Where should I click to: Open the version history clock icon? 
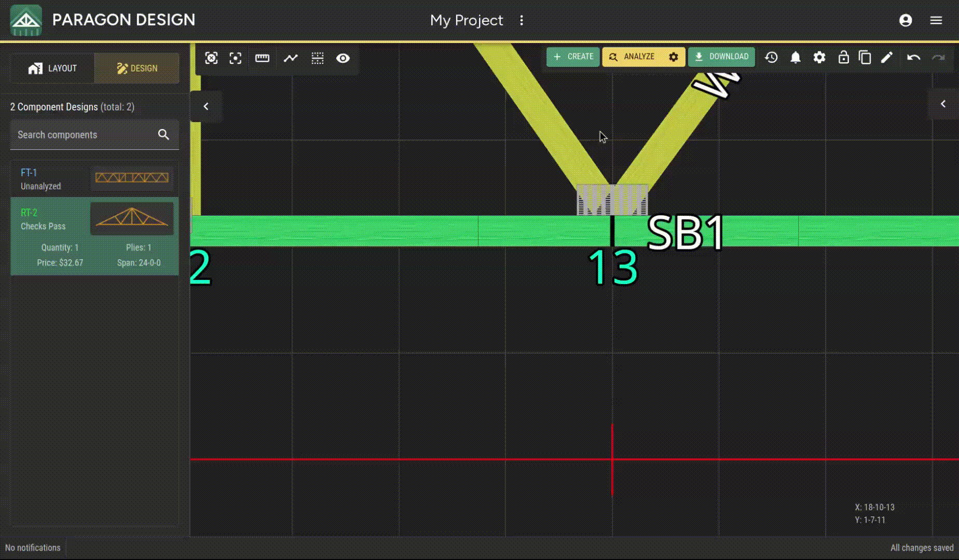tap(771, 57)
